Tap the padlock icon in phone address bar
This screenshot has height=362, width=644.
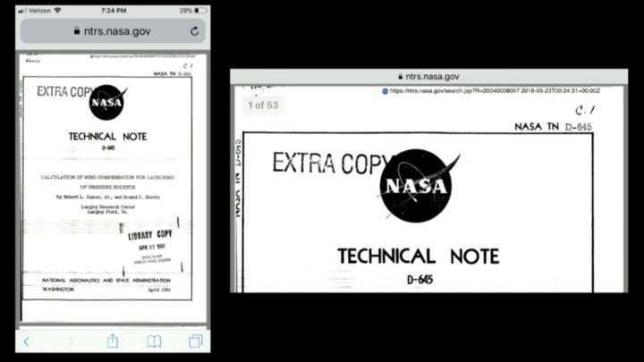click(x=77, y=30)
